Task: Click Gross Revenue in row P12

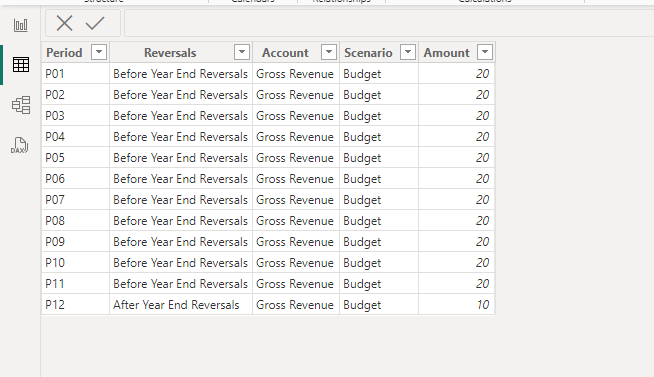Action: tap(296, 304)
